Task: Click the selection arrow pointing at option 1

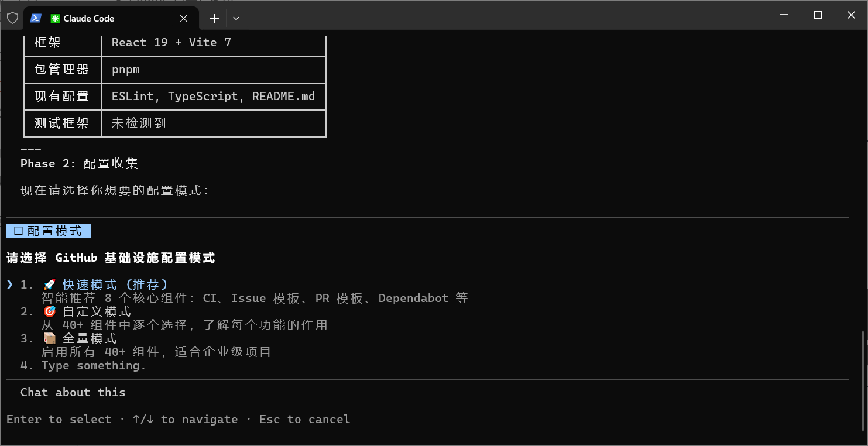Action: coord(9,284)
